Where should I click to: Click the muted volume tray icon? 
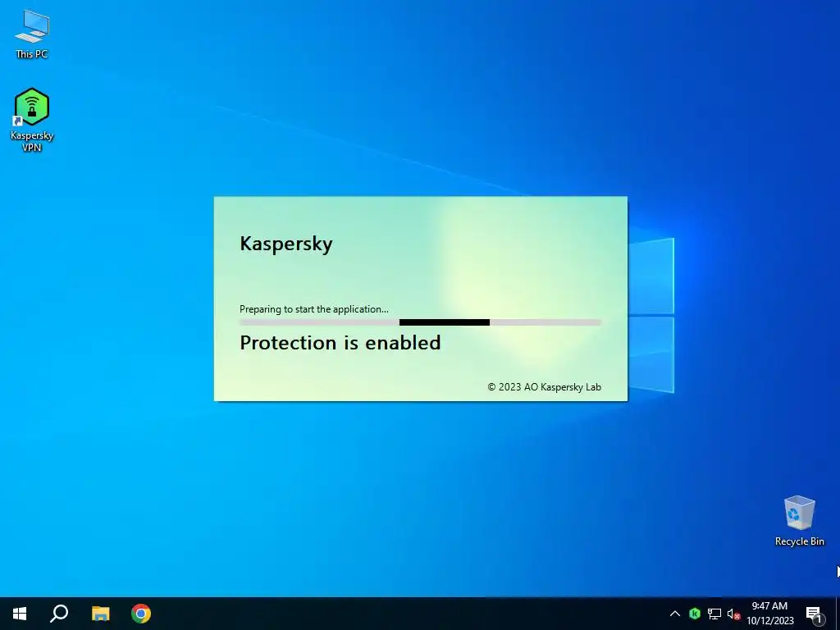pyautogui.click(x=733, y=614)
